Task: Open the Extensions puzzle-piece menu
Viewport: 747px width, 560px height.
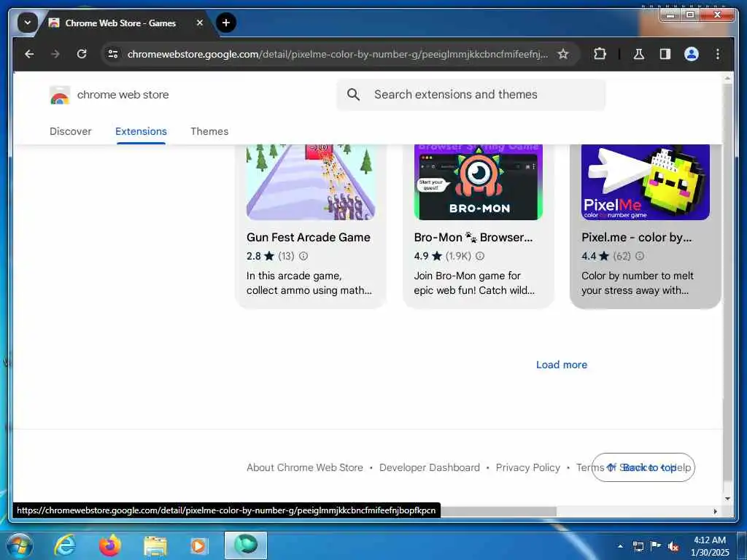Action: (600, 54)
